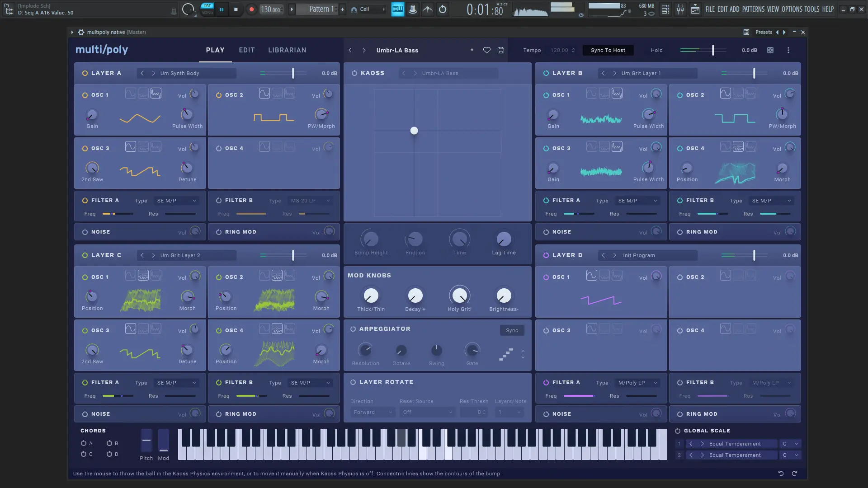Open the Reset Source dropdown under Layer Rotate

(427, 412)
